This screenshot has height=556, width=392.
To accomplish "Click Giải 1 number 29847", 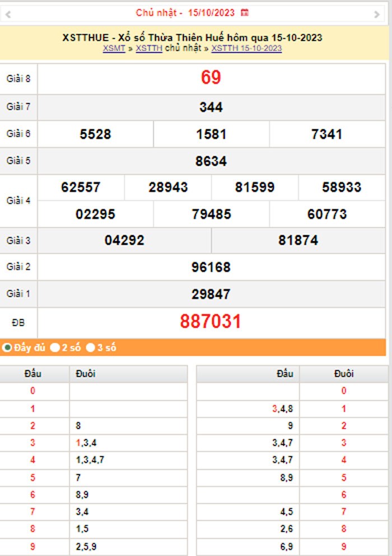I will (211, 294).
